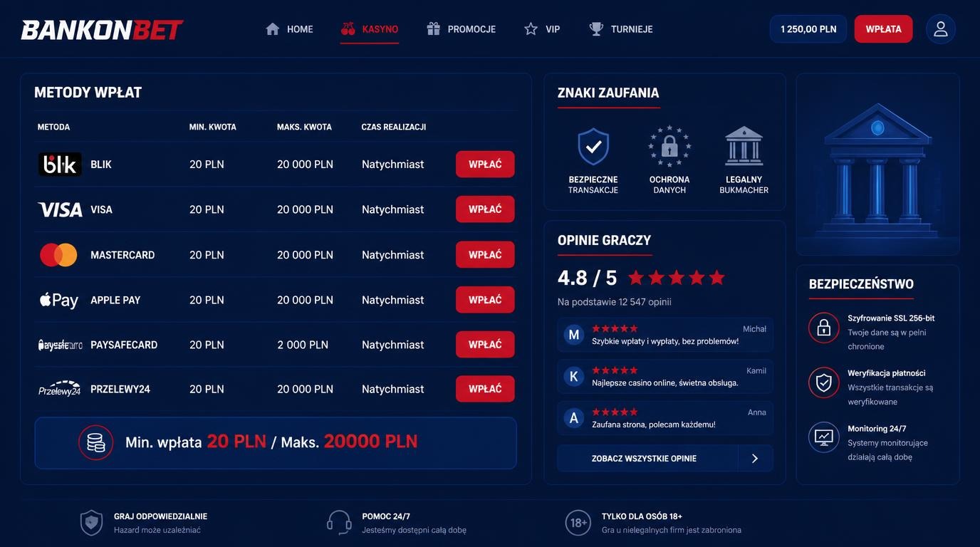The image size is (980, 547).
Task: Open the user profile icon
Action: click(x=941, y=29)
